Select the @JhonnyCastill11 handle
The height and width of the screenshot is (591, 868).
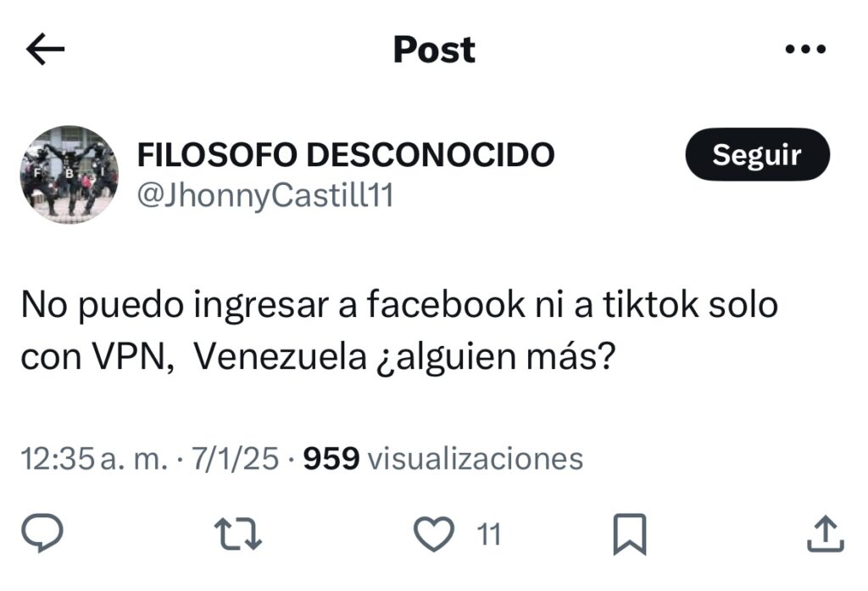coord(265,196)
